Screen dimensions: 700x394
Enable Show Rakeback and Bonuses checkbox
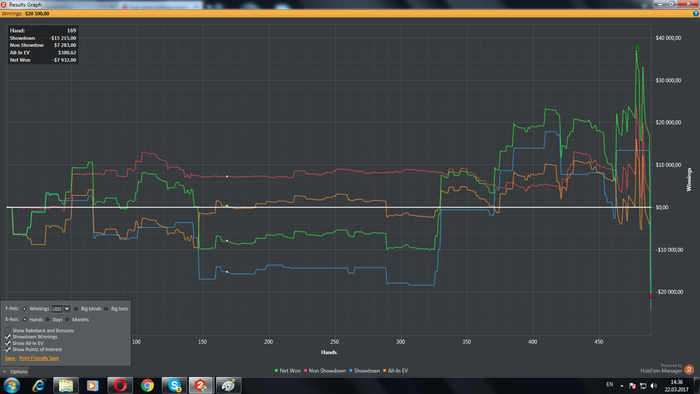[8, 331]
